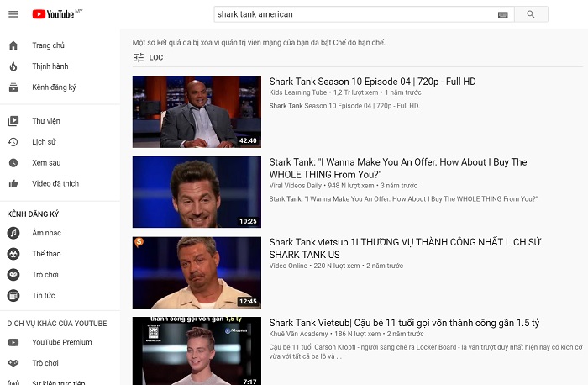Open the hamburger guide menu

pos(13,14)
